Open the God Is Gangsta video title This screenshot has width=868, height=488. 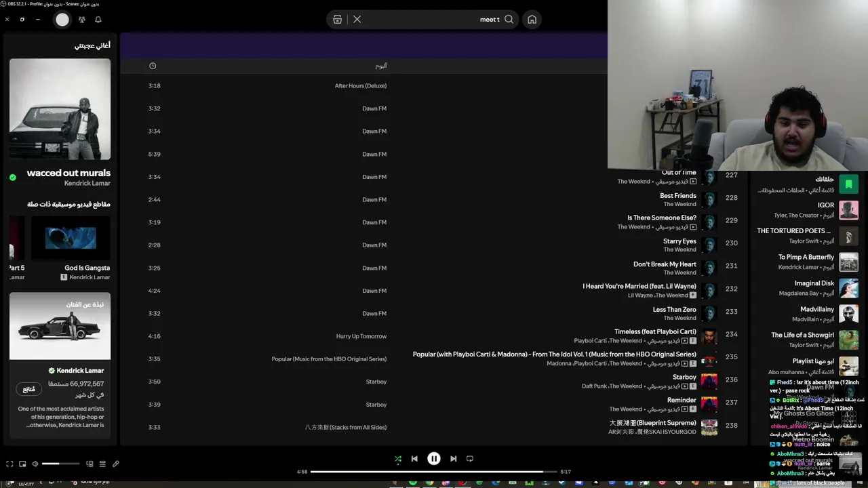[x=87, y=268]
